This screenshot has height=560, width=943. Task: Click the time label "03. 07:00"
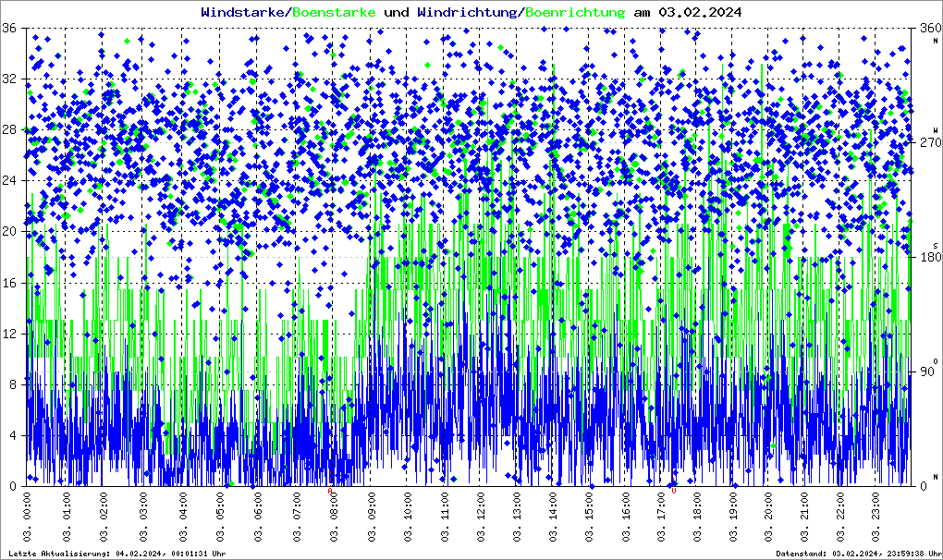coord(296,517)
